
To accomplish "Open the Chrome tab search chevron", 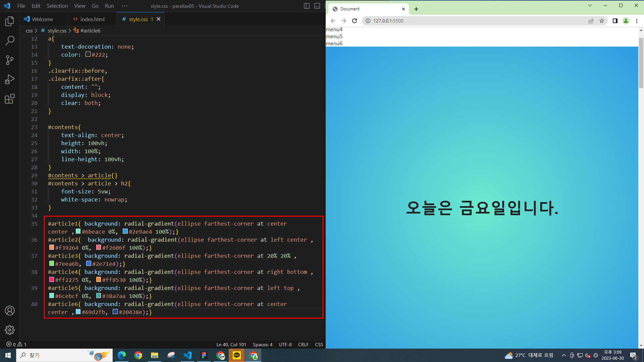I will (x=590, y=5).
